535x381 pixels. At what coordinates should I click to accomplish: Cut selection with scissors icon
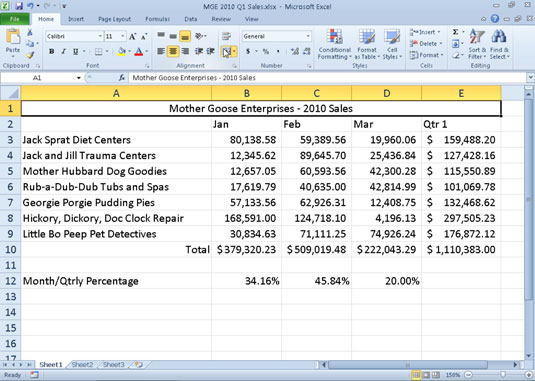(30, 32)
